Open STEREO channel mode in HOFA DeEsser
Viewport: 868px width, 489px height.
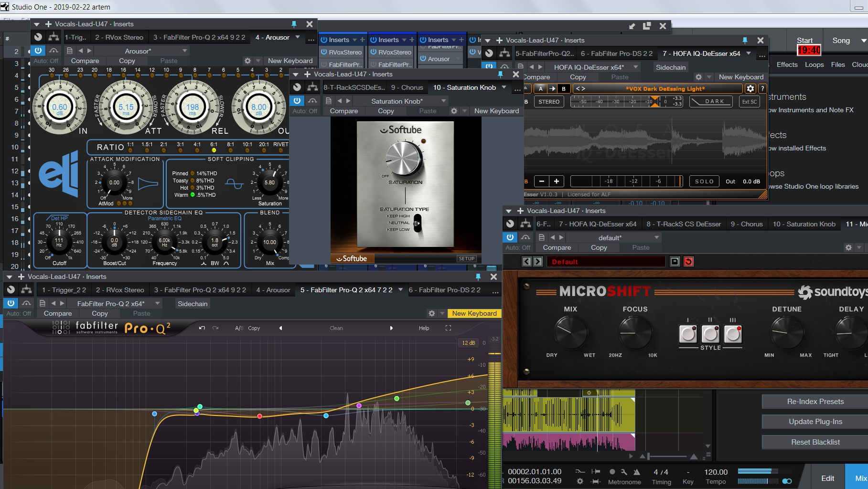tap(549, 101)
